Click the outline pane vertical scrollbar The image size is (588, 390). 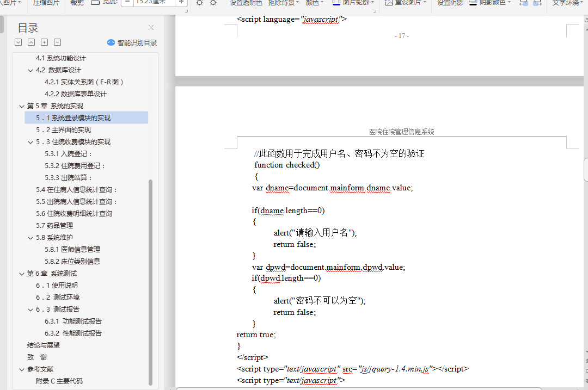150,282
